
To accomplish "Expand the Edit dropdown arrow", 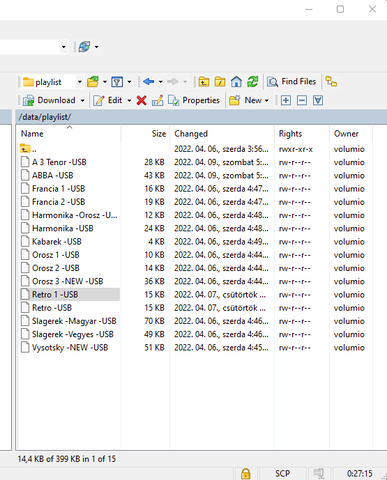I will point(129,100).
